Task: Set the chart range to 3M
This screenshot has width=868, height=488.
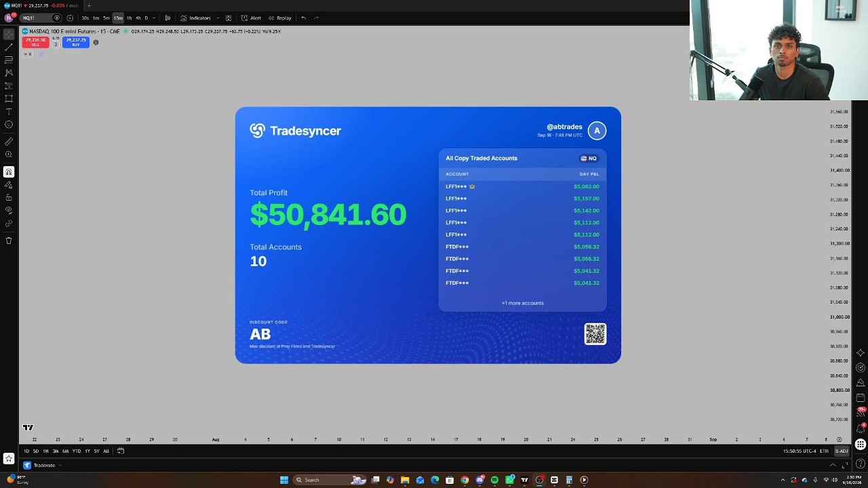Action: (56, 451)
